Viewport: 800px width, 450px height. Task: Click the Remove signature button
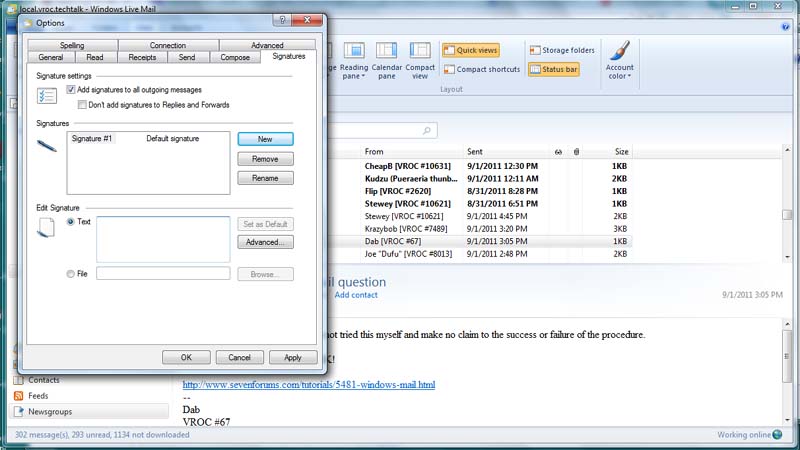[265, 159]
